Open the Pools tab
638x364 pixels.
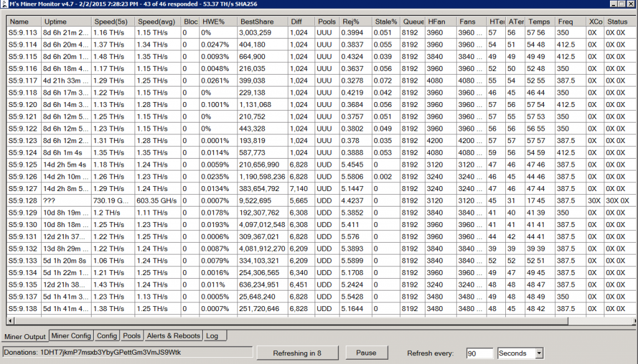tap(131, 336)
